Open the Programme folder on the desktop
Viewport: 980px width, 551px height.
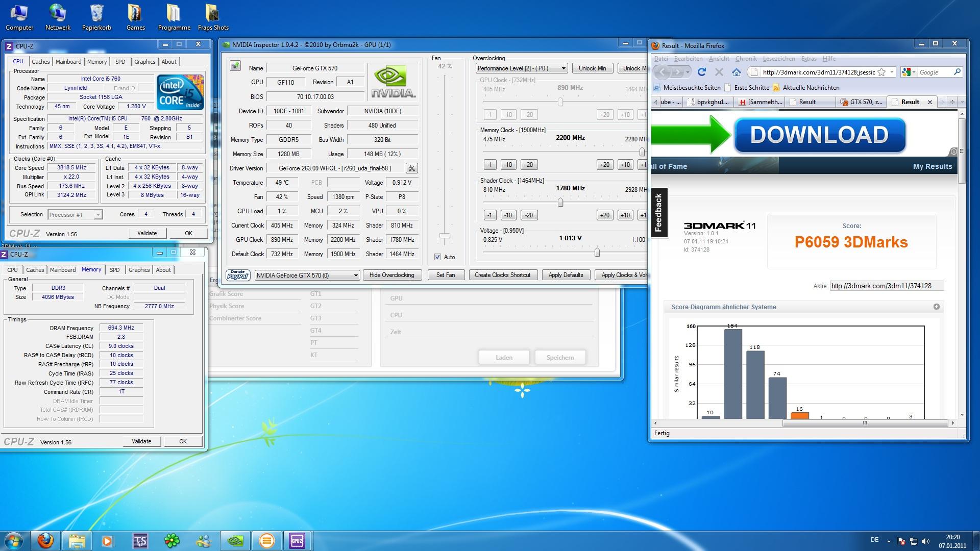pos(174,18)
